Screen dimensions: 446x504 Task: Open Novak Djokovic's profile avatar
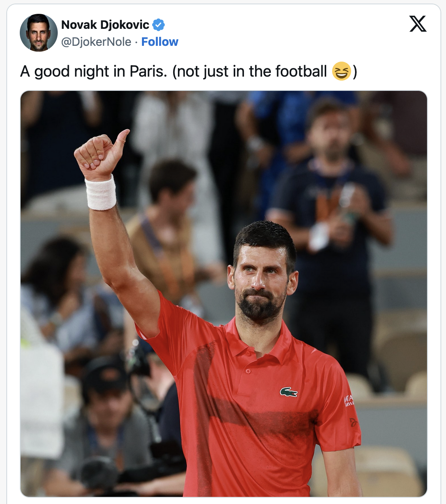pyautogui.click(x=39, y=33)
